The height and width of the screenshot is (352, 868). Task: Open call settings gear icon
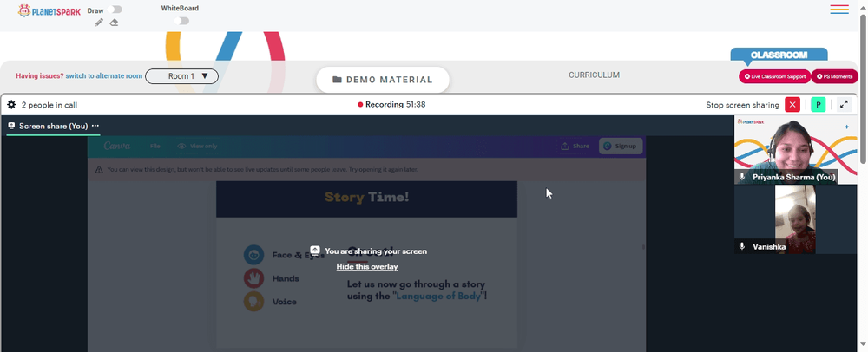[11, 104]
